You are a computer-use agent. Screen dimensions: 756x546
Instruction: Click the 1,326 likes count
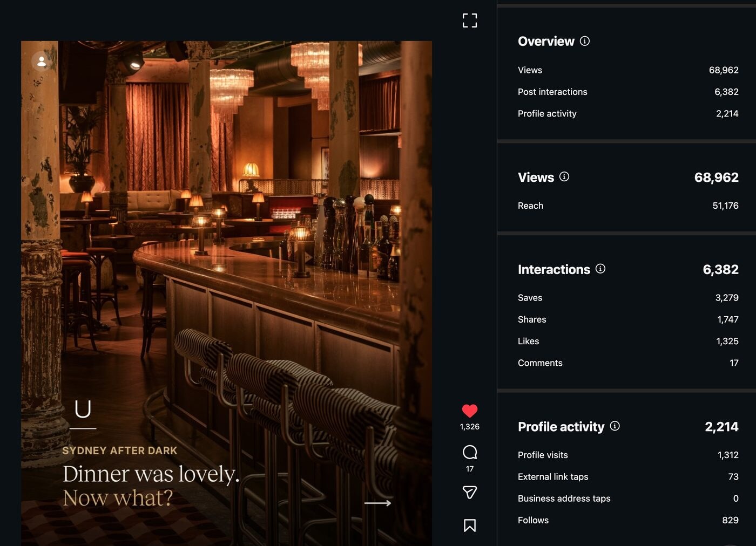(470, 427)
